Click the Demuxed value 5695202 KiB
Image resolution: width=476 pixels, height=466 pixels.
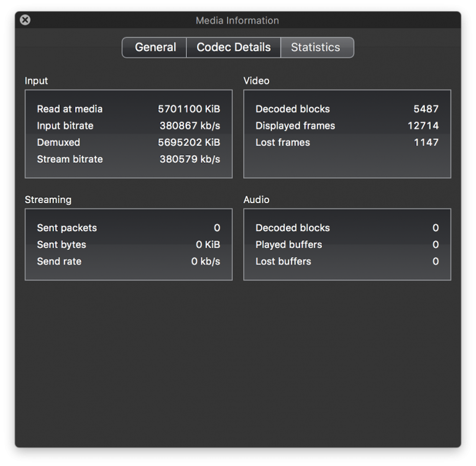pyautogui.click(x=189, y=142)
